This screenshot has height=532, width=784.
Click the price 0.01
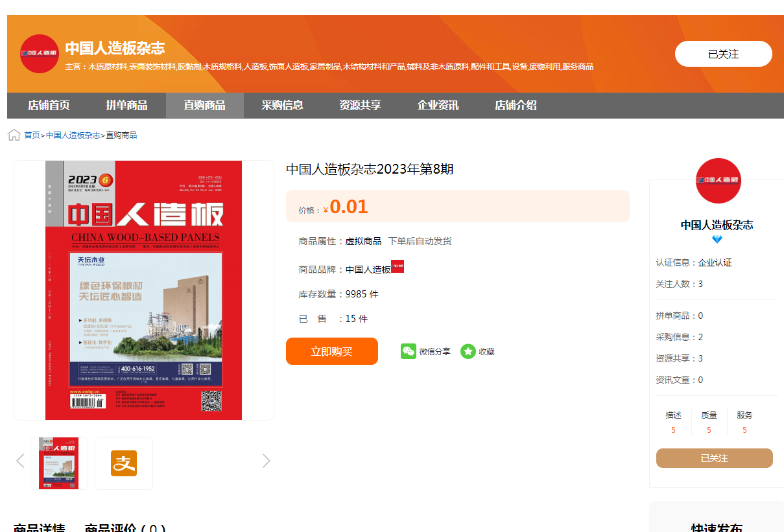tap(349, 207)
